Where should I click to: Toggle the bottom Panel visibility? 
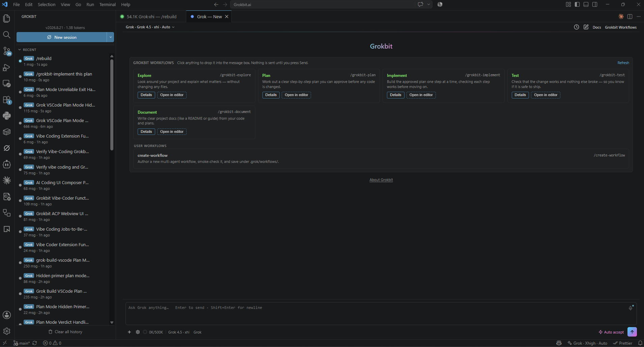(586, 4)
